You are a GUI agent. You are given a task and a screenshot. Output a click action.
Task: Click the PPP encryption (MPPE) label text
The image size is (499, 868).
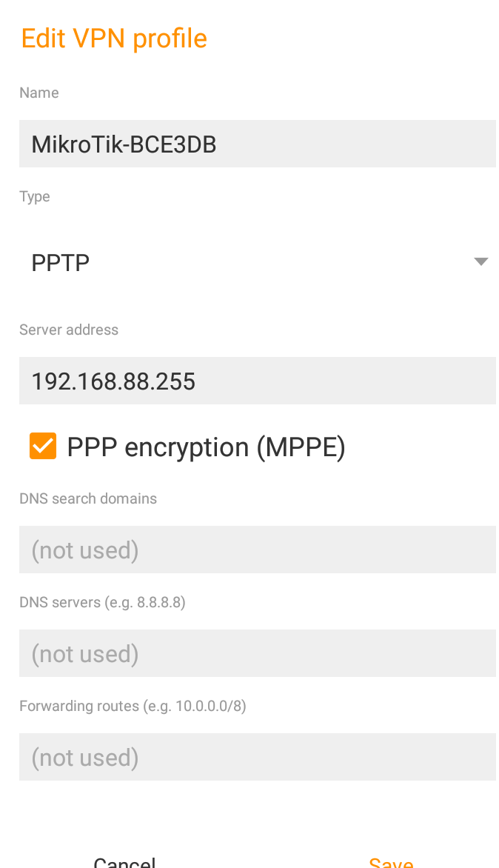pos(206,447)
